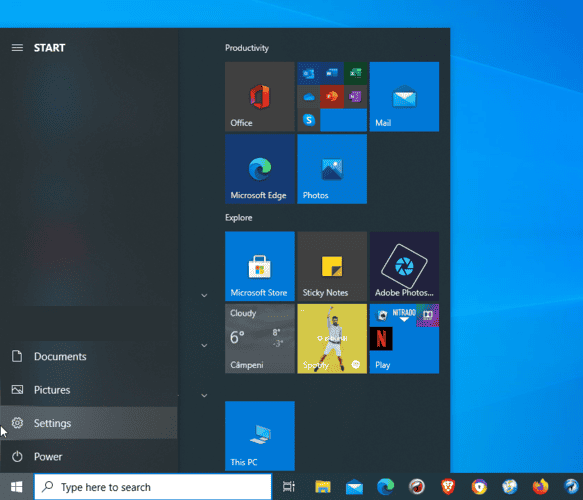
Task: Open the Spotify tile
Action: [x=332, y=339]
